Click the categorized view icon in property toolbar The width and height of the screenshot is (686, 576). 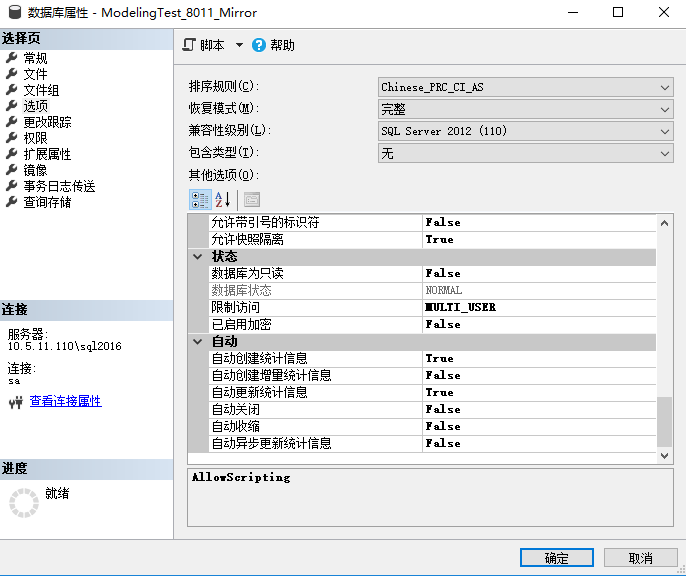pyautogui.click(x=200, y=199)
